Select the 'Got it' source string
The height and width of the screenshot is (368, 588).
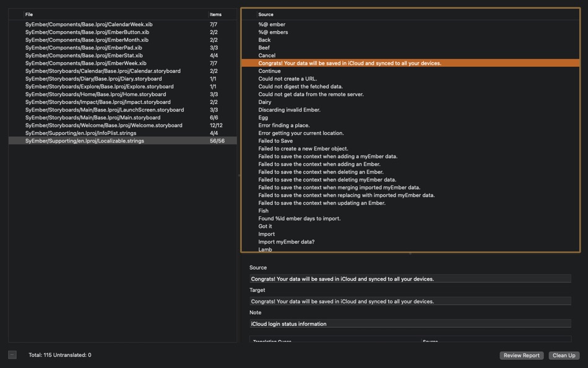click(410, 226)
